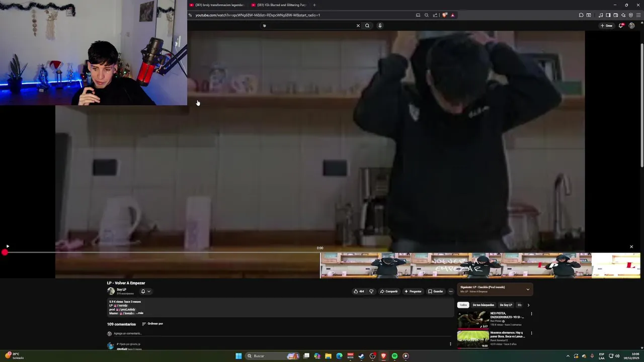Open the Soy LP channel name link

(121, 290)
